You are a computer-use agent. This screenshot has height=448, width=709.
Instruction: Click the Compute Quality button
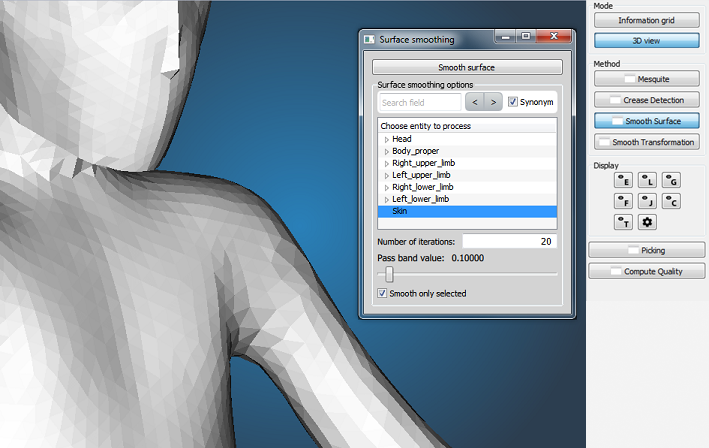pos(647,271)
